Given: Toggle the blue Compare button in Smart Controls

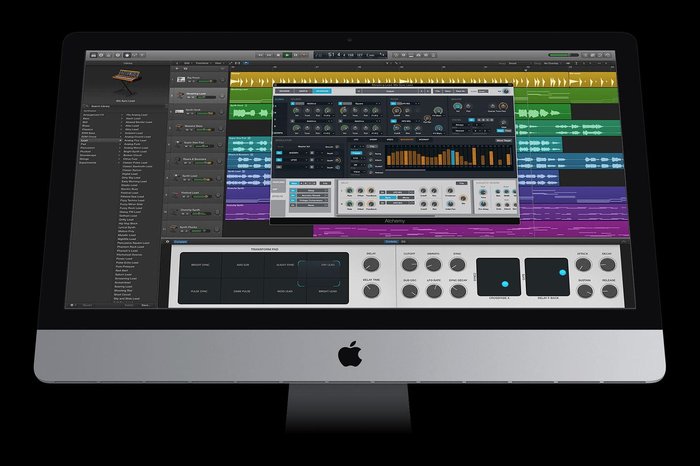Looking at the screenshot, I should 180,241.
